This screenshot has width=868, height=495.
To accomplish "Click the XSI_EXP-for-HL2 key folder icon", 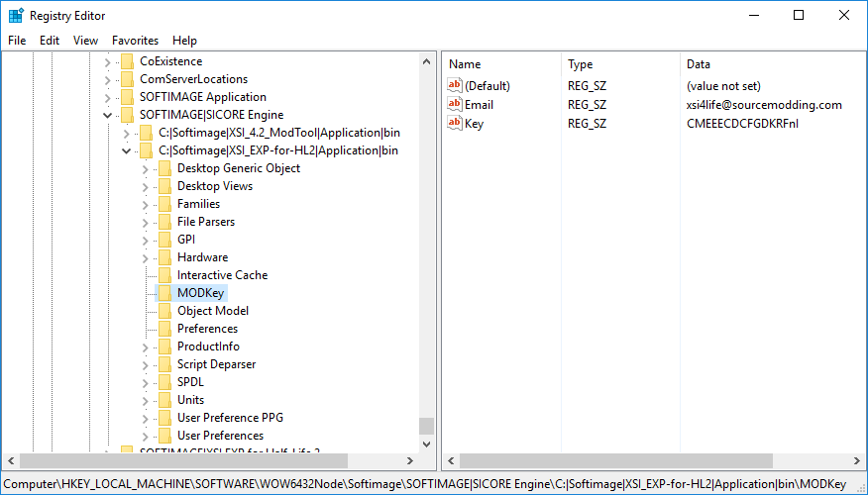I will tap(146, 150).
